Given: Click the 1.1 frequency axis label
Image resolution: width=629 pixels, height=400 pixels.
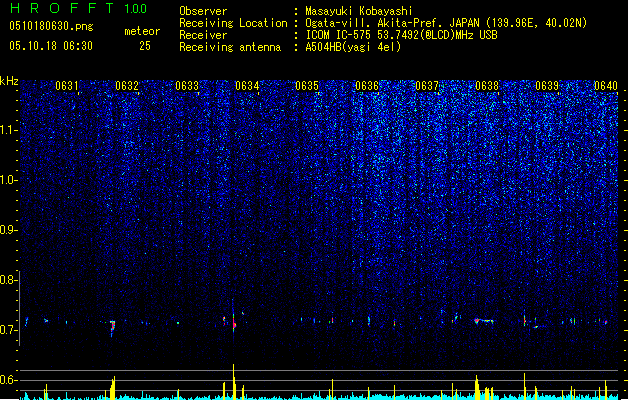Looking at the screenshot, I should pos(7,130).
